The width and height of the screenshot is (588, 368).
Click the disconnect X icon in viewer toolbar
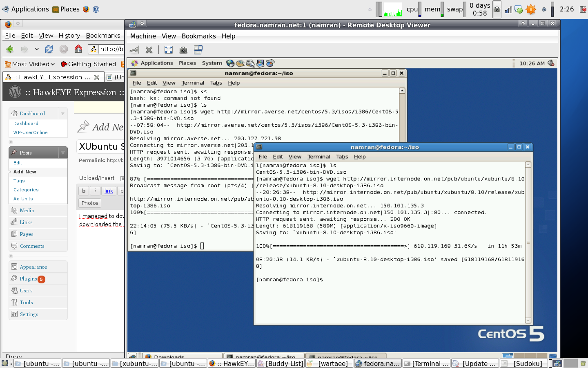pos(149,50)
